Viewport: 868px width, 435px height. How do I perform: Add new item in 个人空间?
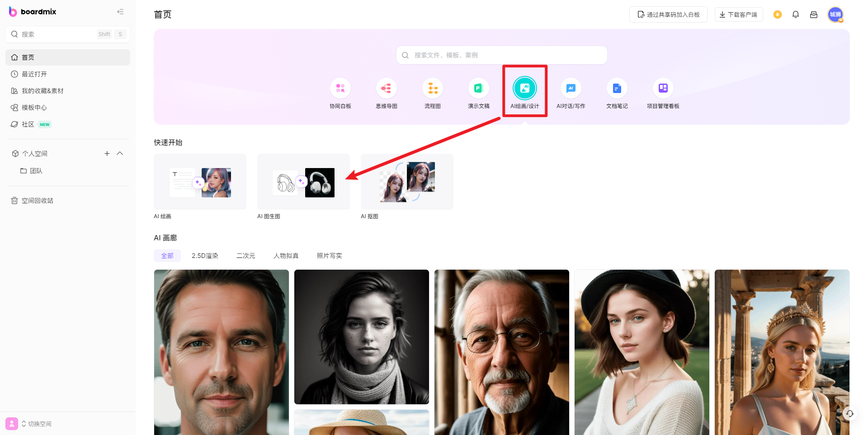pos(107,154)
